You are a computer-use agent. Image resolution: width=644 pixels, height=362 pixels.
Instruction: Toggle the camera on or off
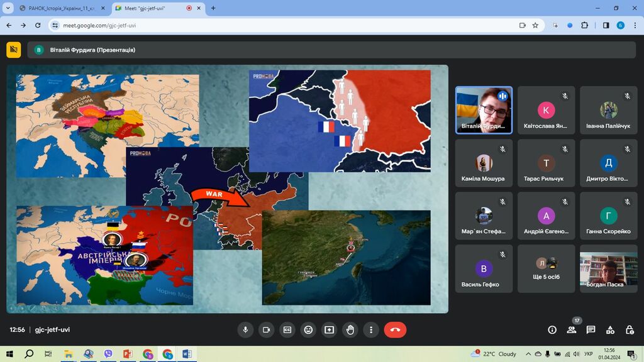pyautogui.click(x=266, y=330)
